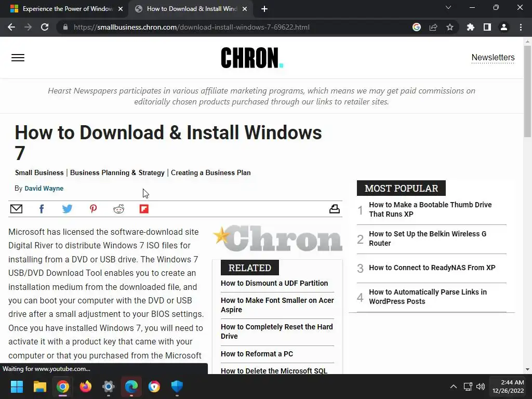Bookmark this page with star icon
The width and height of the screenshot is (532, 399).
point(450,27)
